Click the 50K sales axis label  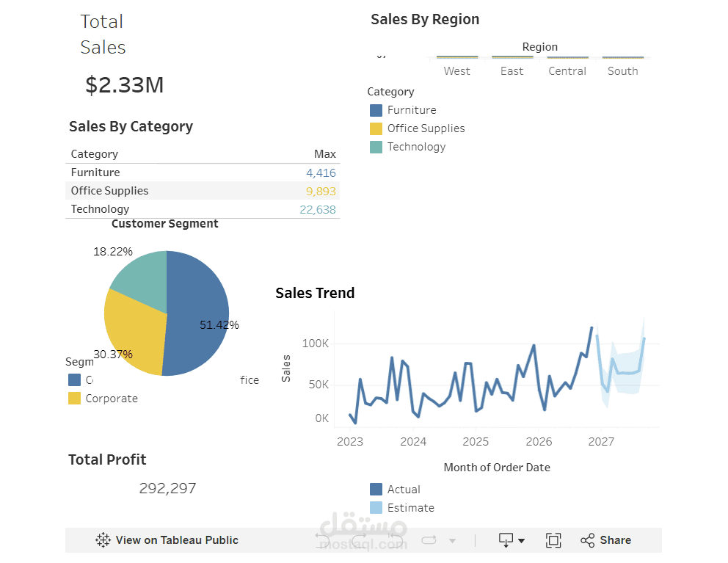point(318,385)
